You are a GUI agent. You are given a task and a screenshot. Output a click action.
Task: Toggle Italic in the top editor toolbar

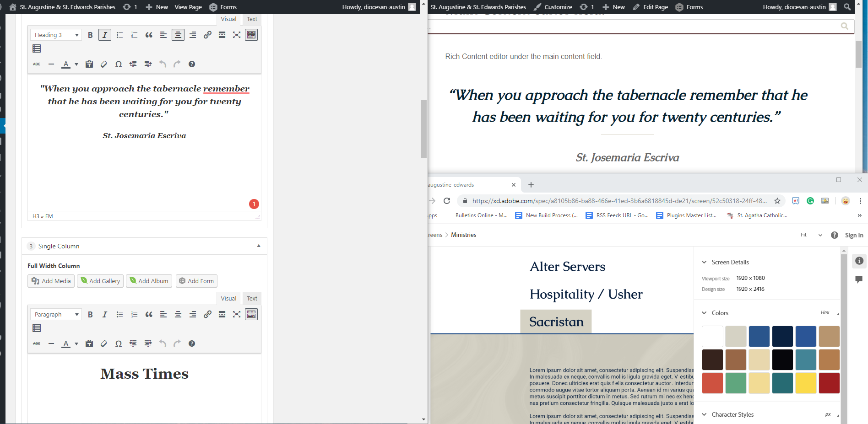coord(105,35)
